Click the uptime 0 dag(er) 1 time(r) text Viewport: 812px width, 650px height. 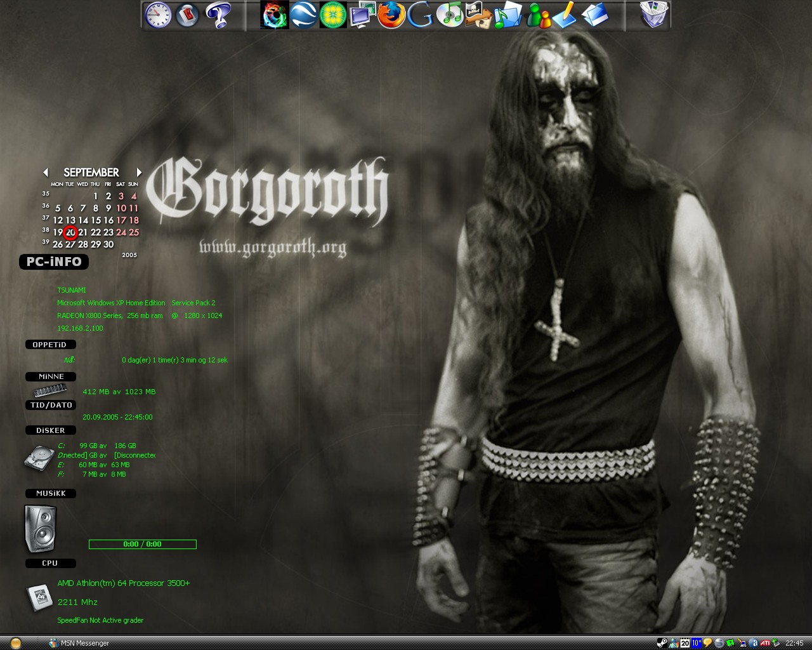click(175, 360)
